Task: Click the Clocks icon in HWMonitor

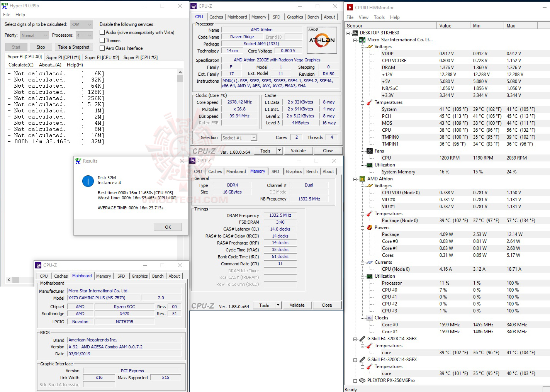Action: (x=370, y=318)
